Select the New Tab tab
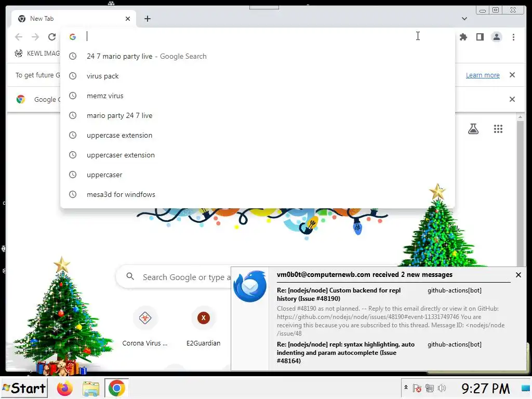 74,19
